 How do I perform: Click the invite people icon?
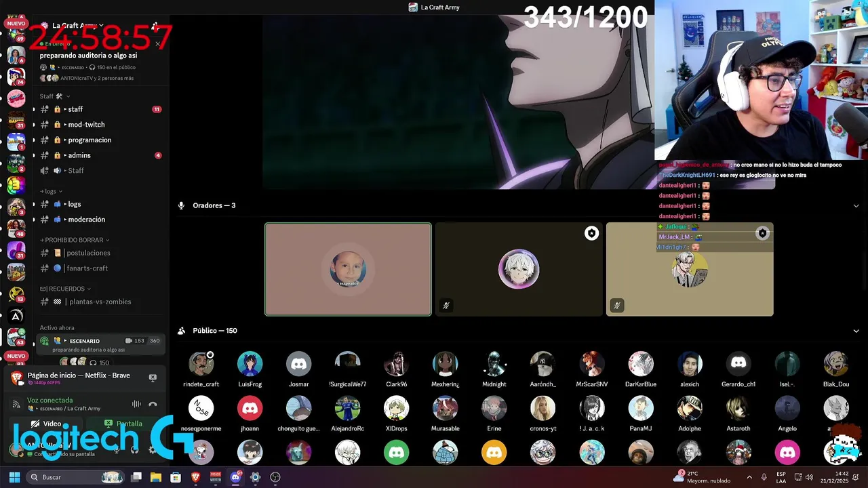155,26
